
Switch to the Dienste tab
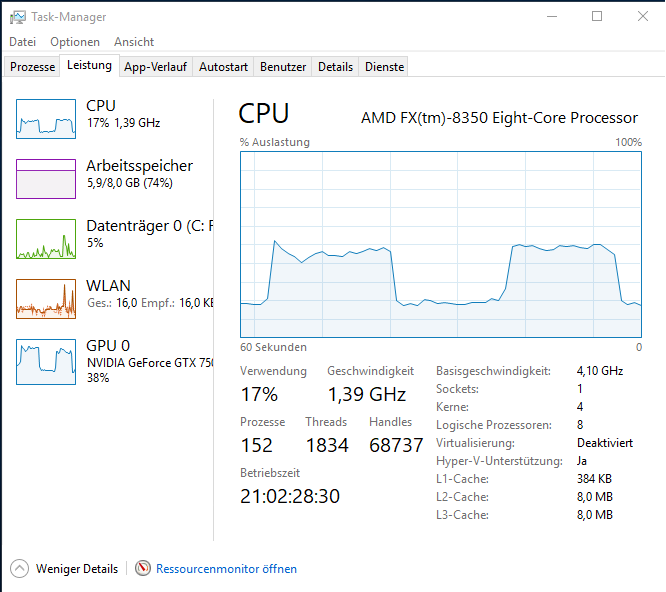[384, 67]
